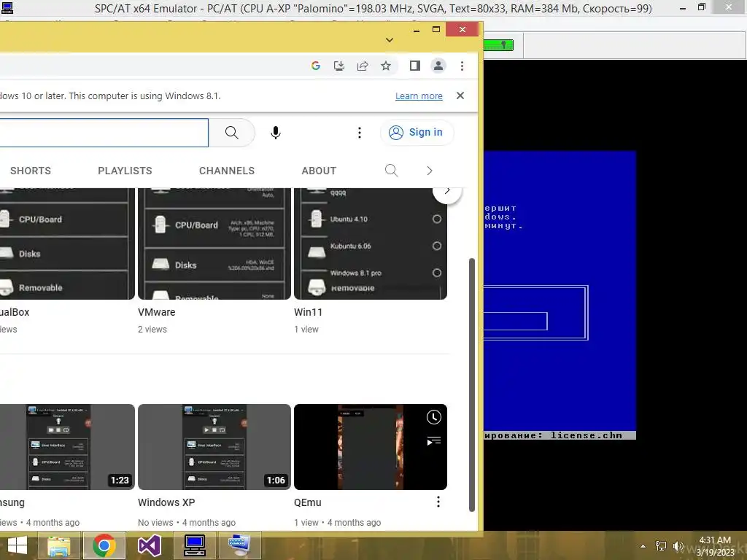Add QEmu video to queue
The image size is (747, 560).
tap(433, 441)
